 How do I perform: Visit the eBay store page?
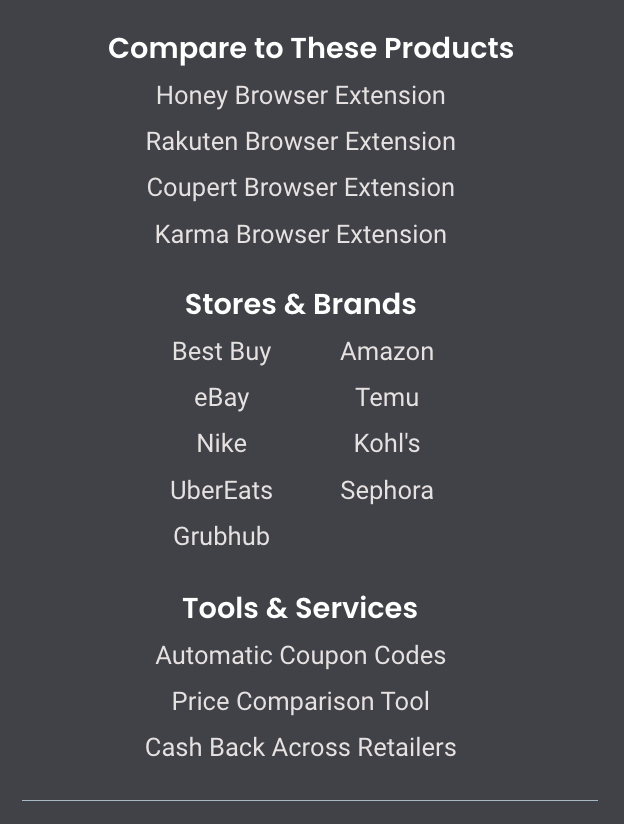pos(221,398)
